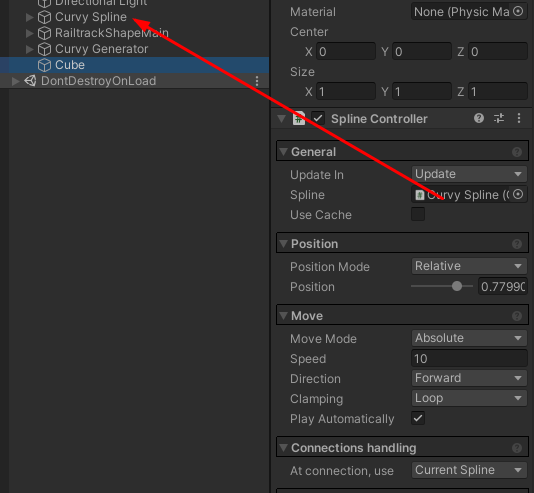Screen dimensions: 534x493
Task: Edit Center Y value field
Action: pos(422,52)
